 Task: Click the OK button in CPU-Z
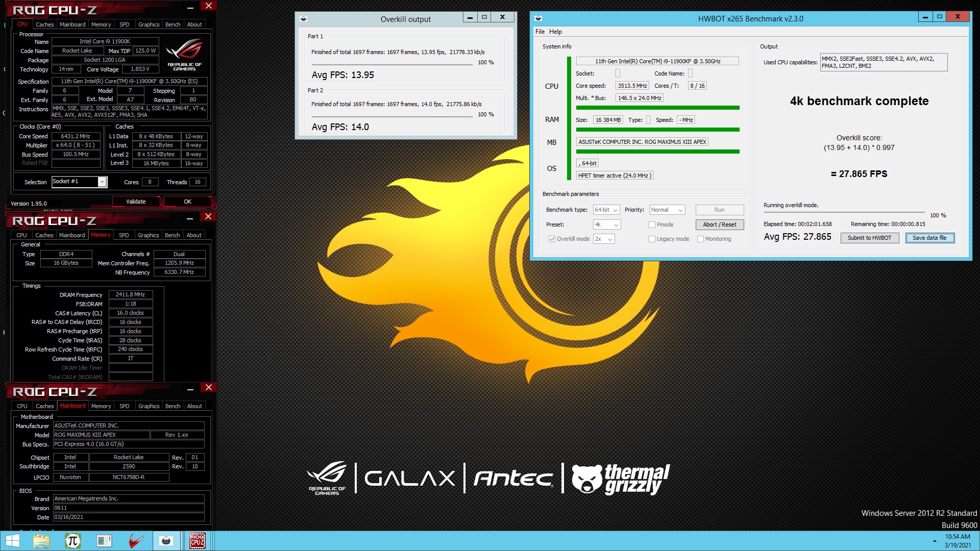click(187, 202)
